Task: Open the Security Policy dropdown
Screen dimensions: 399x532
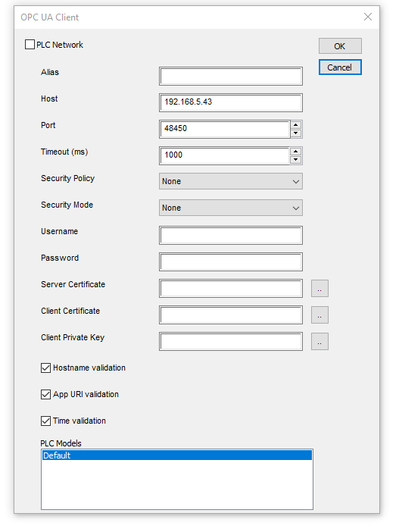Action: [230, 181]
